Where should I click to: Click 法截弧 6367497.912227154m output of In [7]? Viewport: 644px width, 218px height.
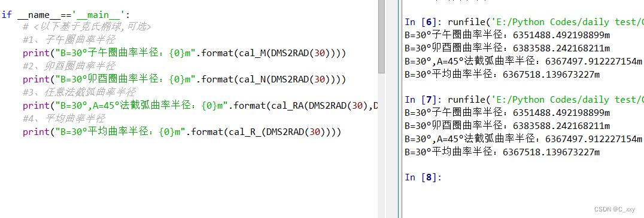[523, 139]
